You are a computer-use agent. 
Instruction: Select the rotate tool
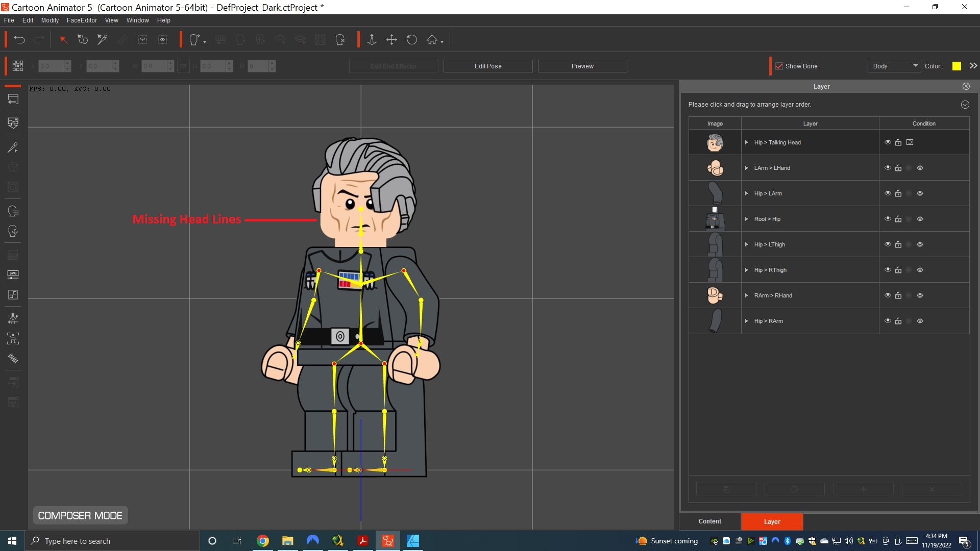(x=412, y=40)
